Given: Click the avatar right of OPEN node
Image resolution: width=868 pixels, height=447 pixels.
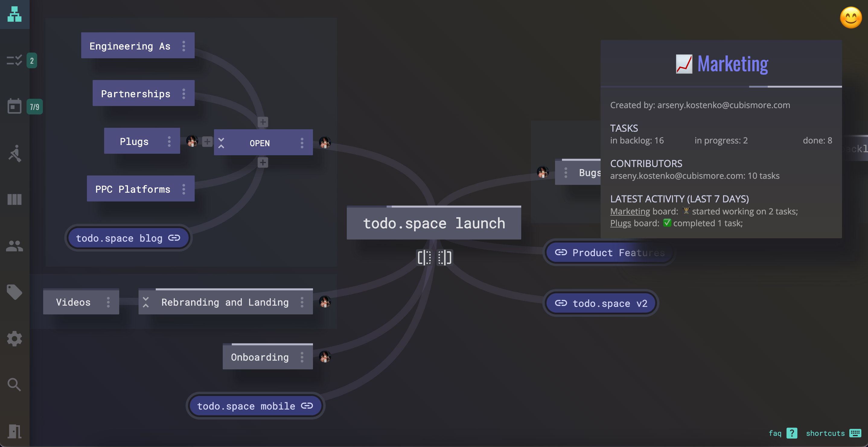Looking at the screenshot, I should click(x=325, y=142).
